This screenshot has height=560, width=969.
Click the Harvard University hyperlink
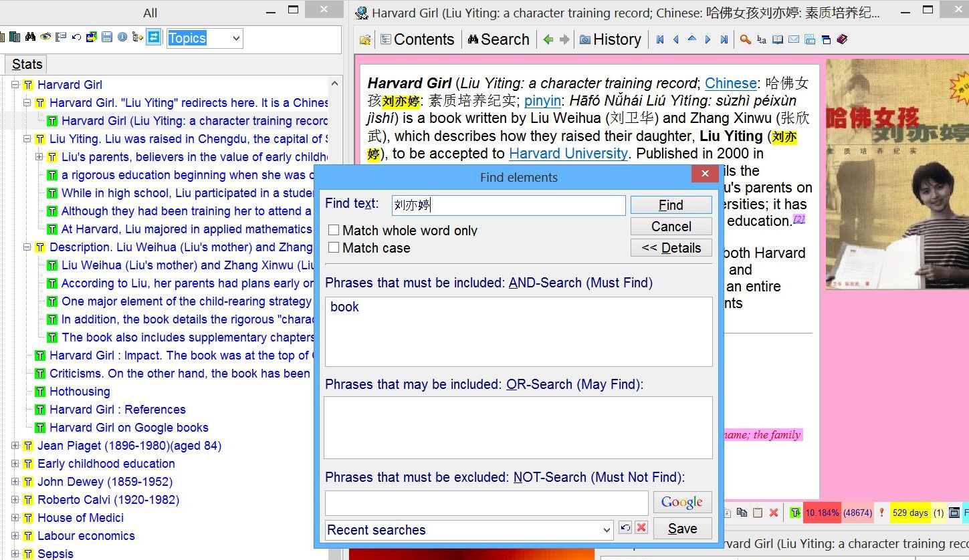(x=568, y=153)
